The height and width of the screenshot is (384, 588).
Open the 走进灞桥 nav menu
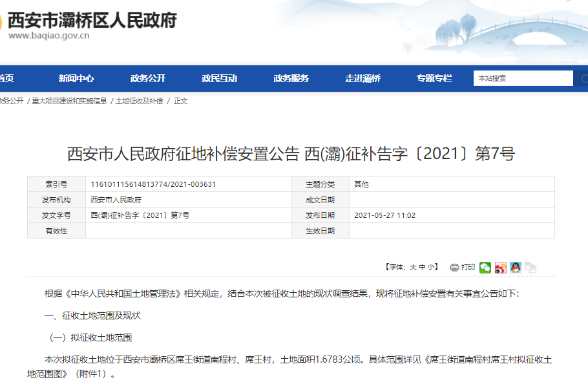pos(363,79)
